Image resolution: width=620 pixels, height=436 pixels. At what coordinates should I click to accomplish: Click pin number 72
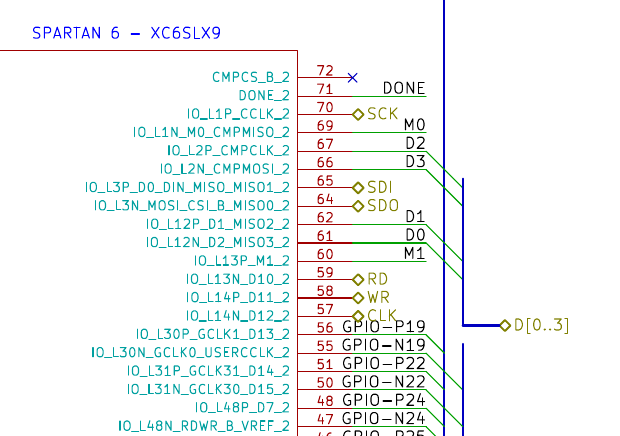tap(325, 71)
